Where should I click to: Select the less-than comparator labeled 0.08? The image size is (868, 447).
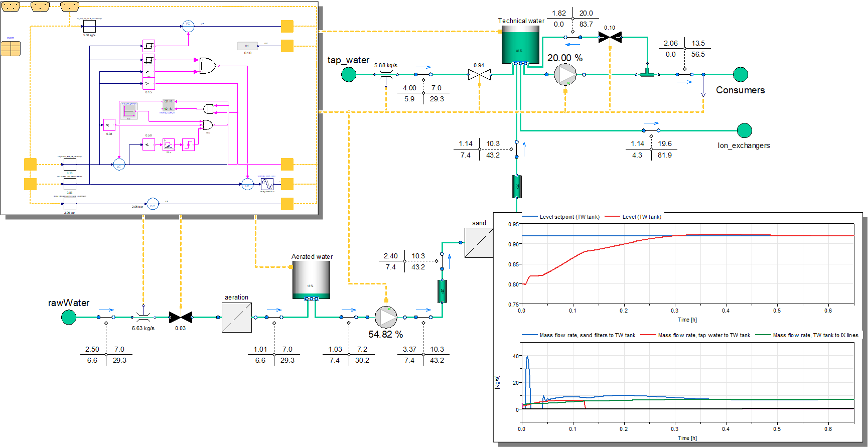[109, 125]
